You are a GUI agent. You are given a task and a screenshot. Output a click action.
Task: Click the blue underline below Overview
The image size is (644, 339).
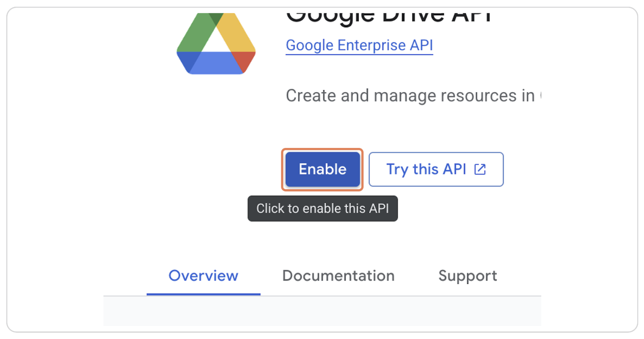tap(203, 294)
